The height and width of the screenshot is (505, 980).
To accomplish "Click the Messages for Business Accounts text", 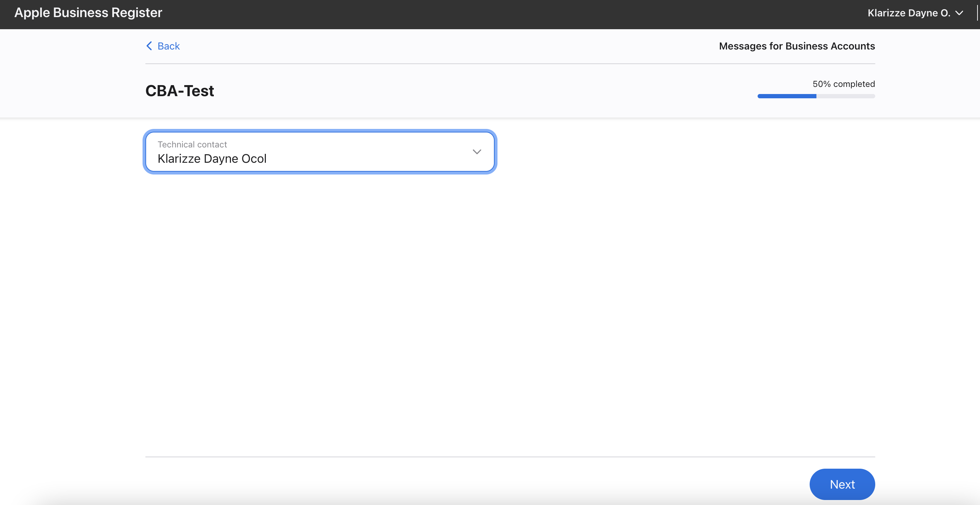I will coord(796,46).
